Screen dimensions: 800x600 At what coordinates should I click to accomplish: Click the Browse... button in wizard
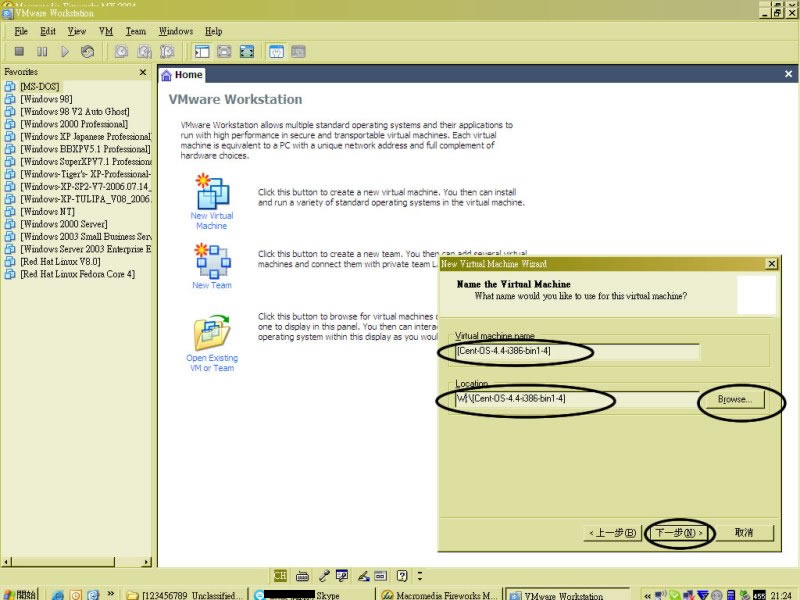[x=735, y=399]
